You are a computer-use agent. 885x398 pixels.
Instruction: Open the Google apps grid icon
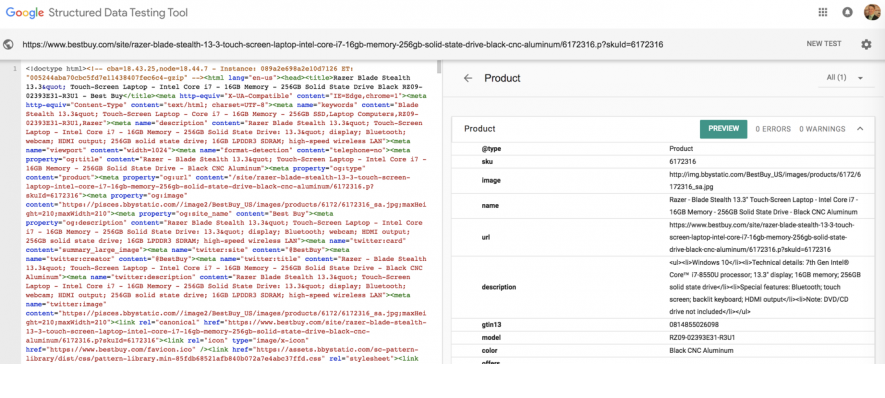pyautogui.click(x=822, y=12)
